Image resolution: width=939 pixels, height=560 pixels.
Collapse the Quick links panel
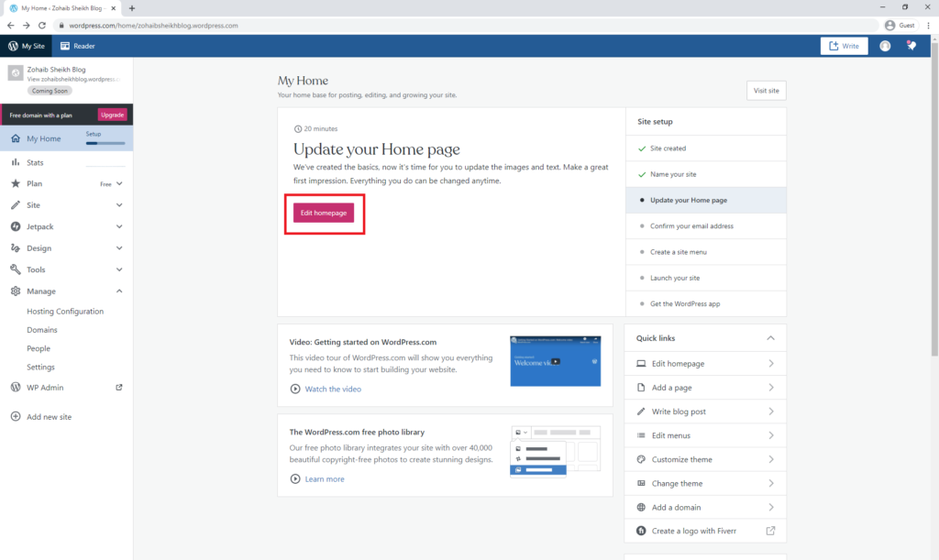(x=770, y=338)
